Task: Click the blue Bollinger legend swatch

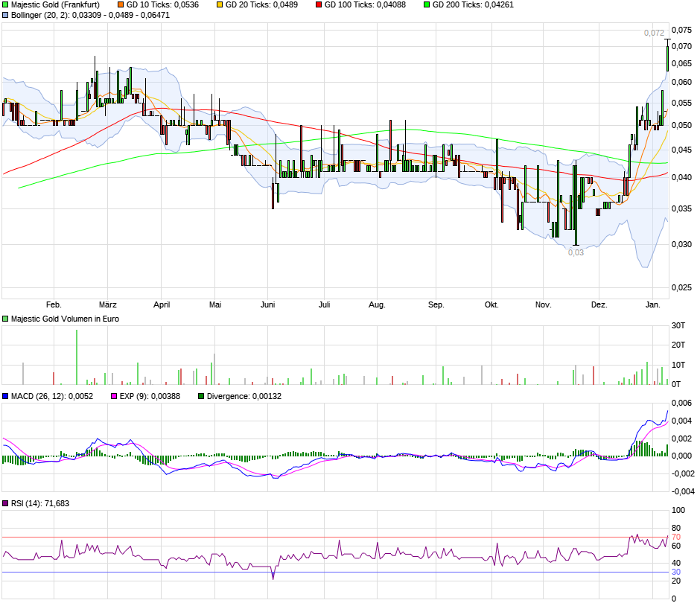Action: pos(5,15)
